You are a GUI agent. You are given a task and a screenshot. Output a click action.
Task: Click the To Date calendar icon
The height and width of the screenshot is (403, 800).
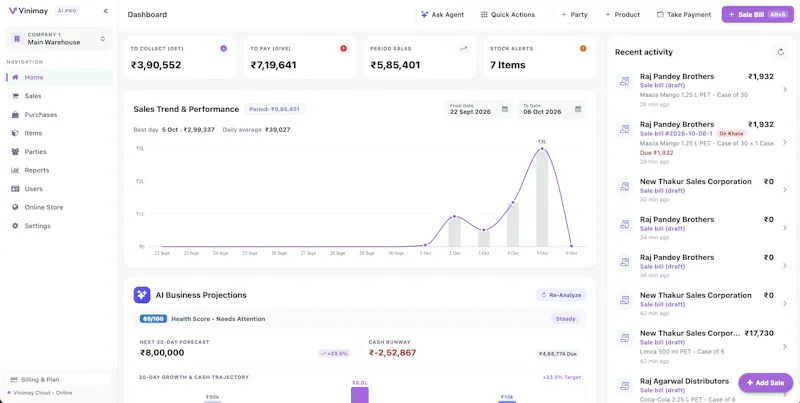pos(578,109)
